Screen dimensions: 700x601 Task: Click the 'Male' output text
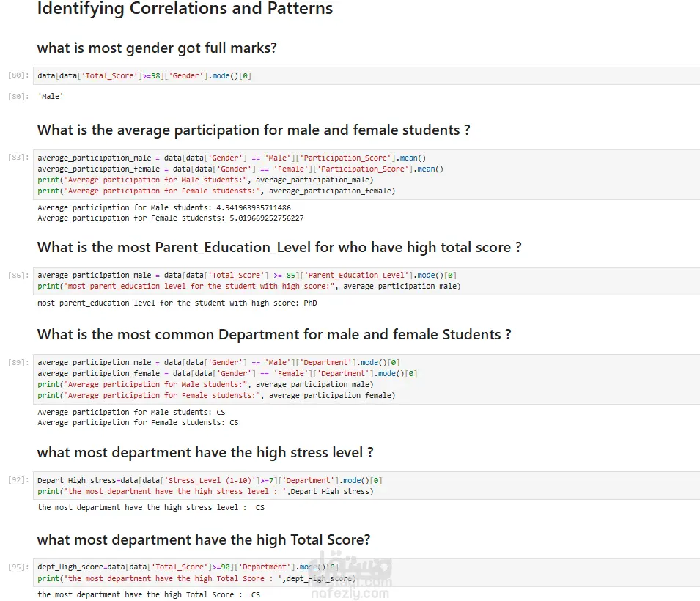tap(51, 96)
